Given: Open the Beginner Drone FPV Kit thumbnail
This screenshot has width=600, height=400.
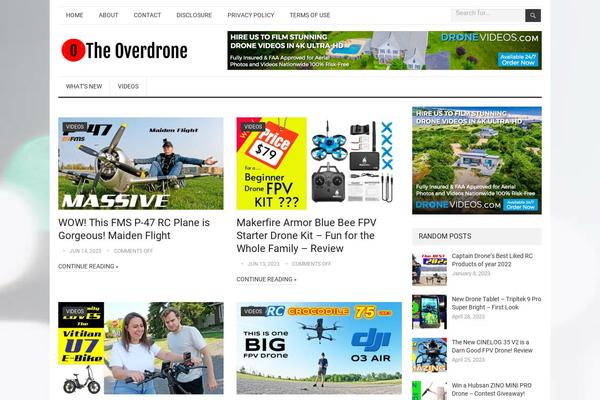Looking at the screenshot, I should pos(319,163).
